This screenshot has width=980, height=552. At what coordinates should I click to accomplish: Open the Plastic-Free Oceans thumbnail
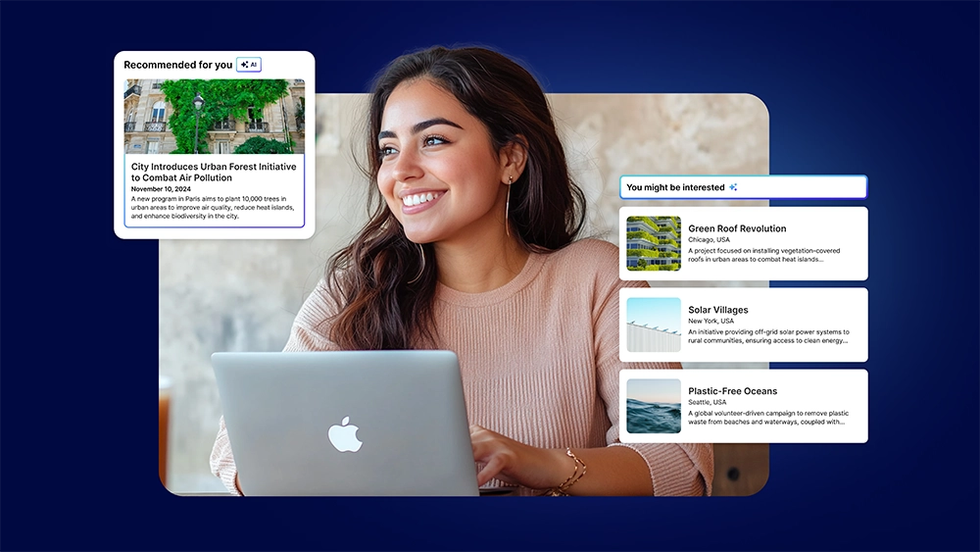654,406
